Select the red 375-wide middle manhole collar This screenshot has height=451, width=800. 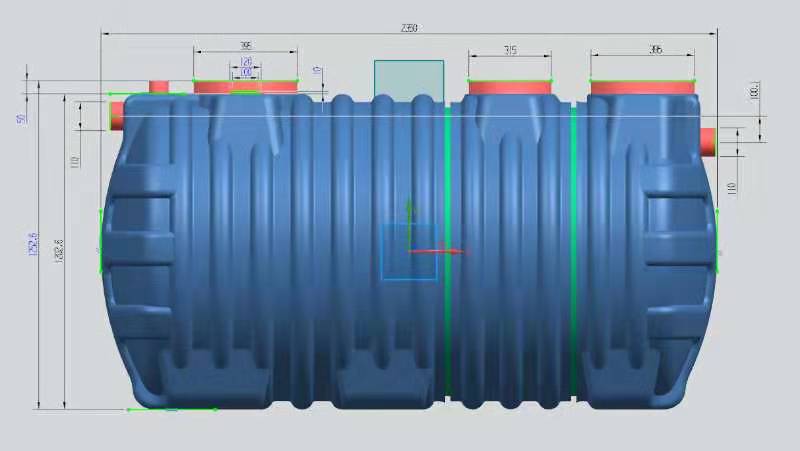point(510,88)
